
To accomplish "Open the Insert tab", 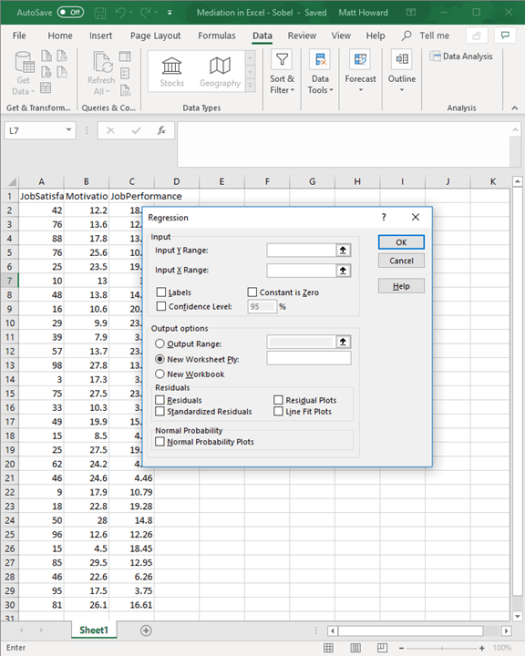I will pos(100,36).
